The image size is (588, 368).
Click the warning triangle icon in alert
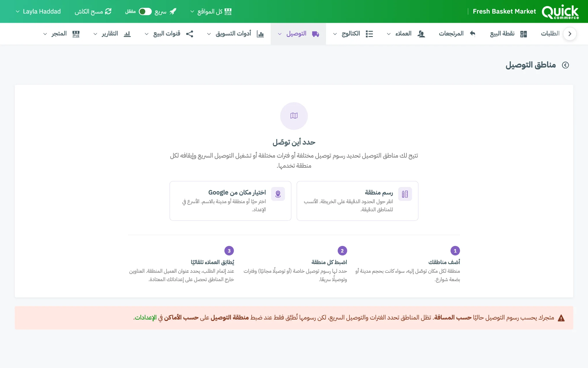561,318
